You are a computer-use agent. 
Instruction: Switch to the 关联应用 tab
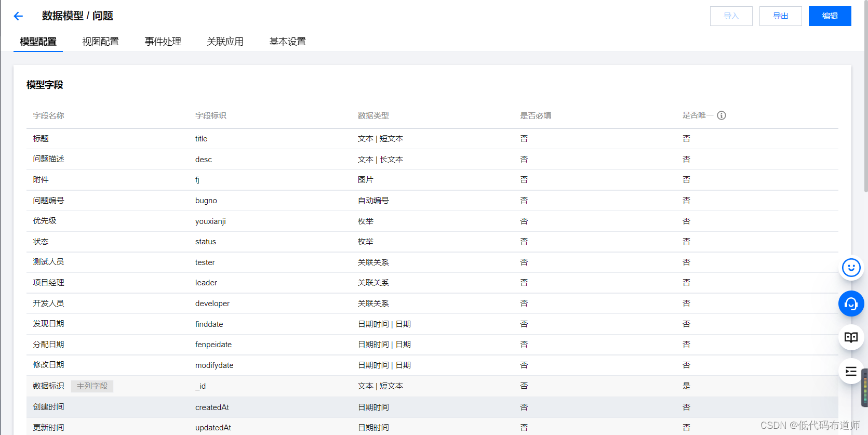[x=225, y=42]
